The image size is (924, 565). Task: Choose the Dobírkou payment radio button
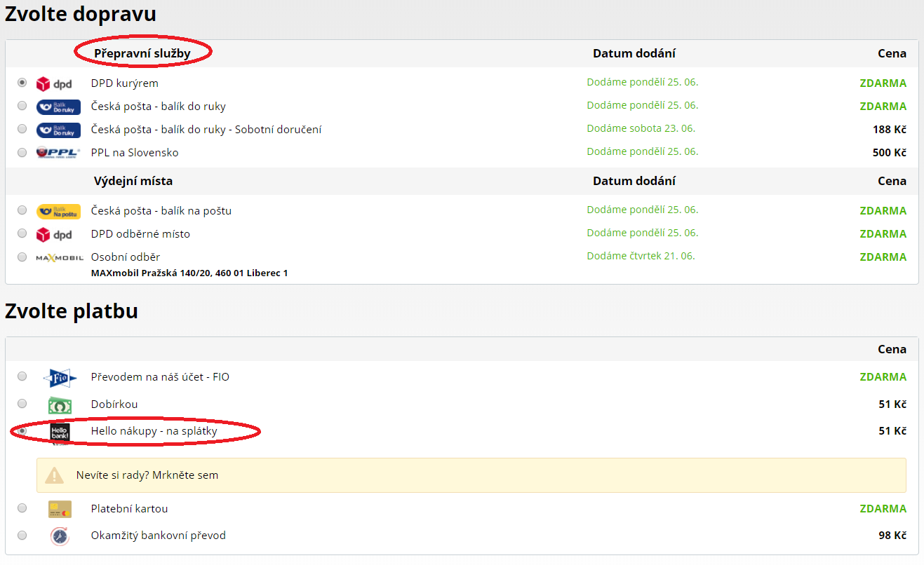22,404
